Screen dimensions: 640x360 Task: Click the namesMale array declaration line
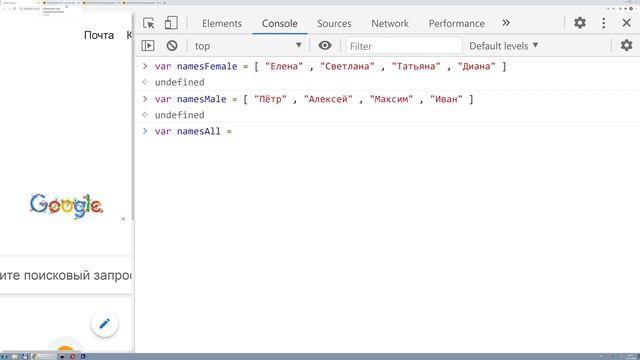coord(314,99)
